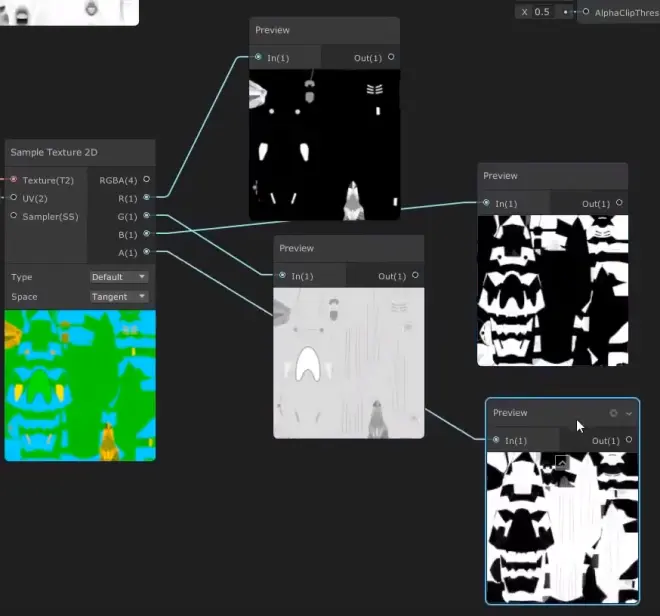Screen dimensions: 660x616
Task: Click the Space label in Sample Texture node
Action: (24, 297)
